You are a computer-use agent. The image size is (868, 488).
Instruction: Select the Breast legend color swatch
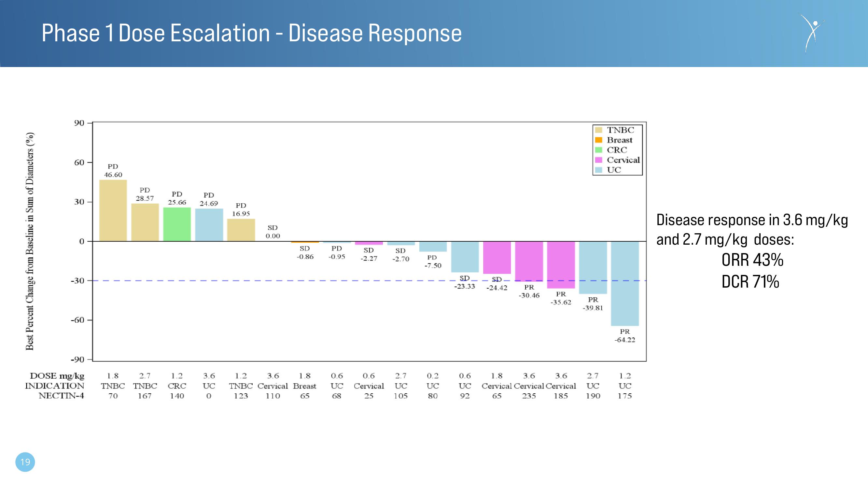point(598,140)
